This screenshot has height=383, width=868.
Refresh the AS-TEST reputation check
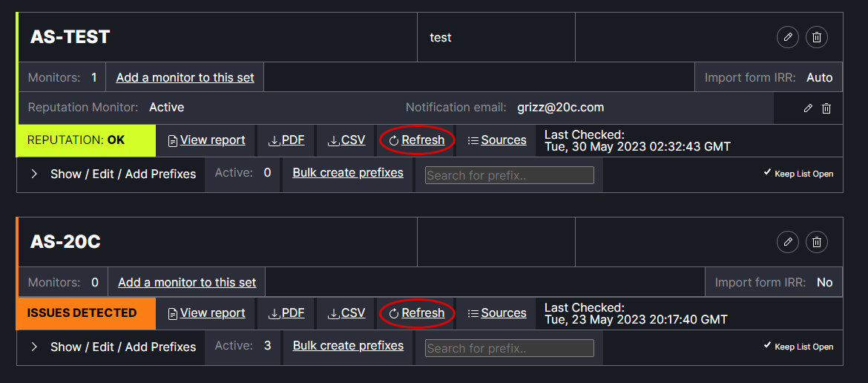pyautogui.click(x=417, y=140)
